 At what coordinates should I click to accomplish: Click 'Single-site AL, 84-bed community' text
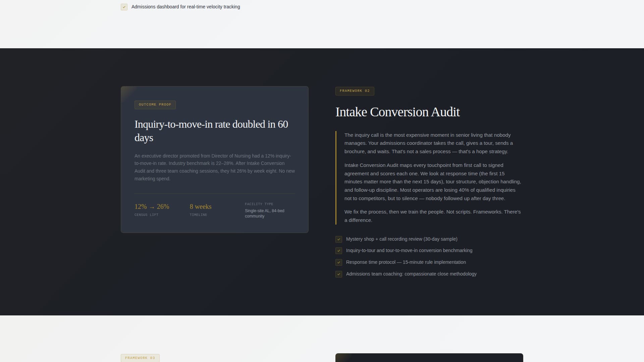pyautogui.click(x=264, y=214)
